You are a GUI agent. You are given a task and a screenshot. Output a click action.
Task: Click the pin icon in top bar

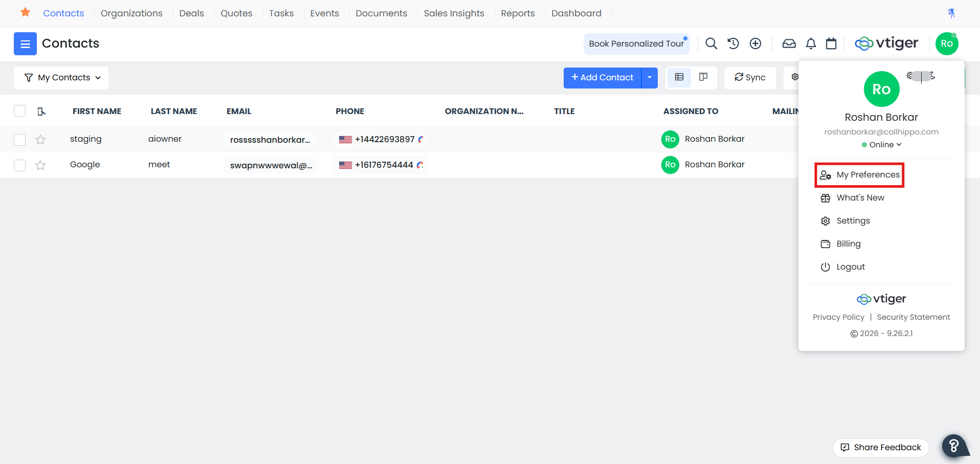[951, 13]
